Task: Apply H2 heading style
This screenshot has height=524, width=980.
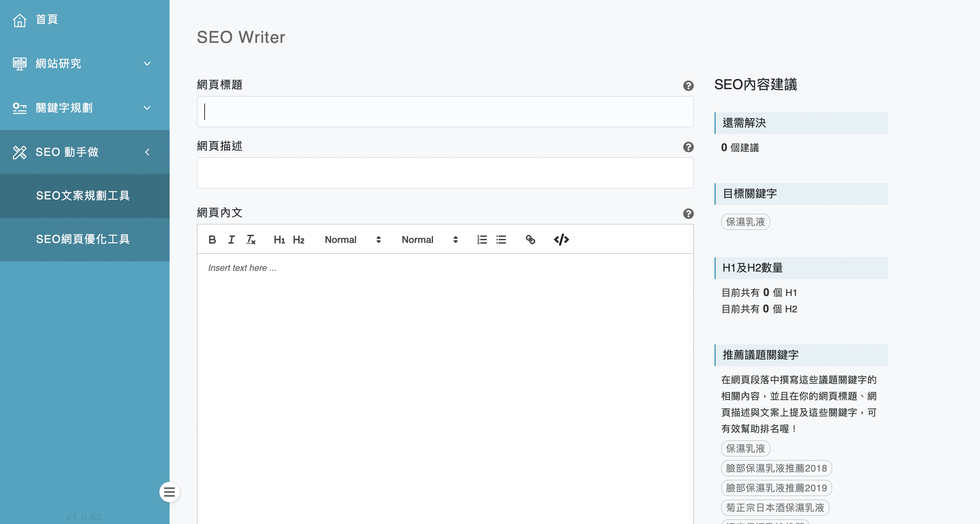Action: 299,240
